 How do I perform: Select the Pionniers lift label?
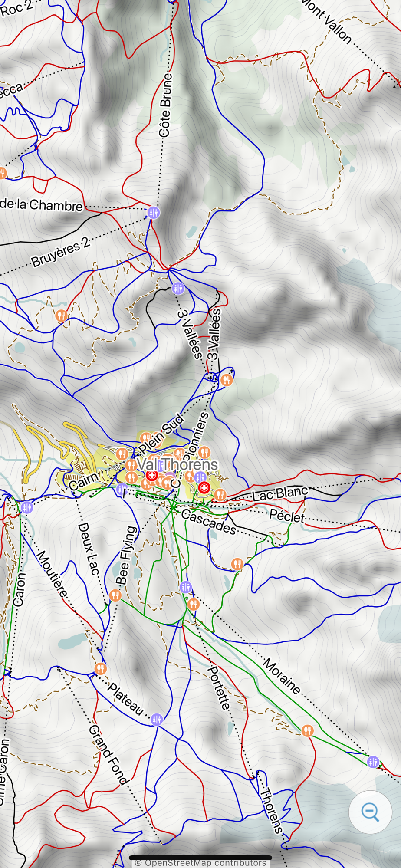click(197, 437)
